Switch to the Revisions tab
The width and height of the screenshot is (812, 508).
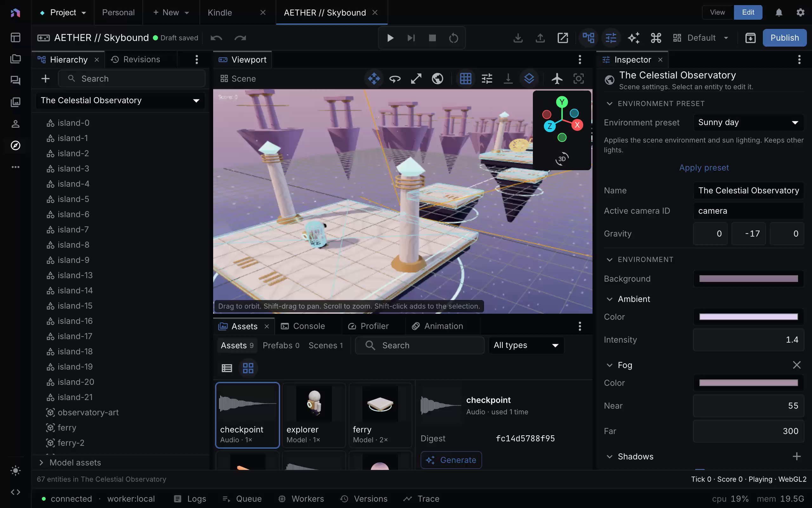[x=136, y=59]
